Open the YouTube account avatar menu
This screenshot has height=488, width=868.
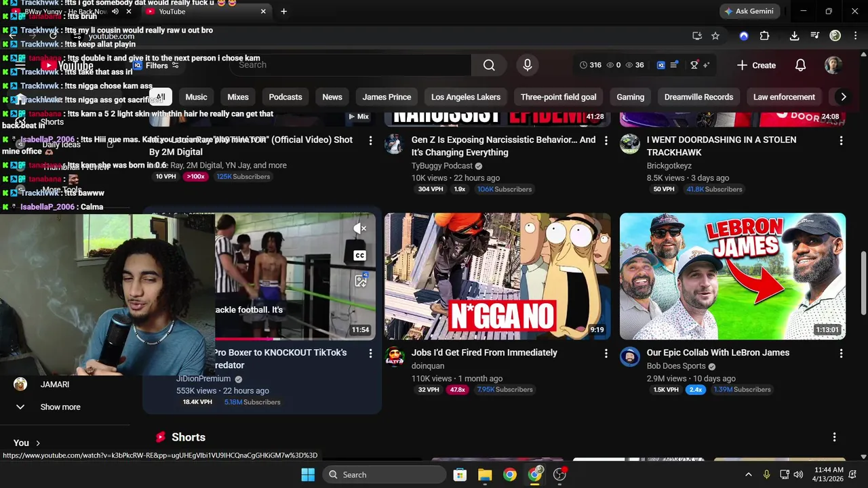click(x=833, y=65)
